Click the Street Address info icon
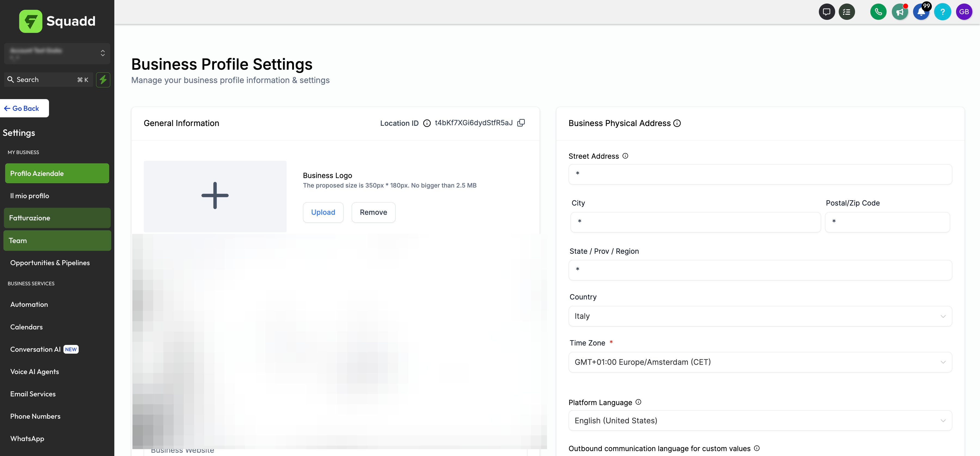980x456 pixels. coord(625,156)
